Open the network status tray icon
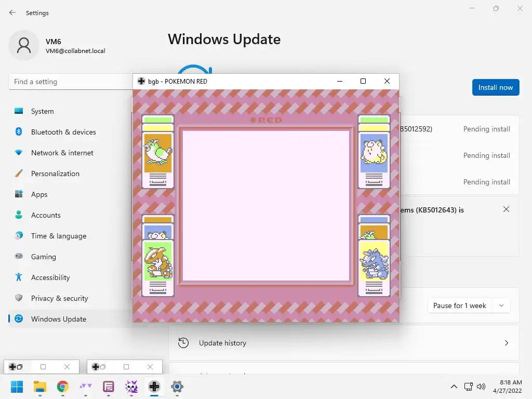532x399 pixels. [469, 387]
